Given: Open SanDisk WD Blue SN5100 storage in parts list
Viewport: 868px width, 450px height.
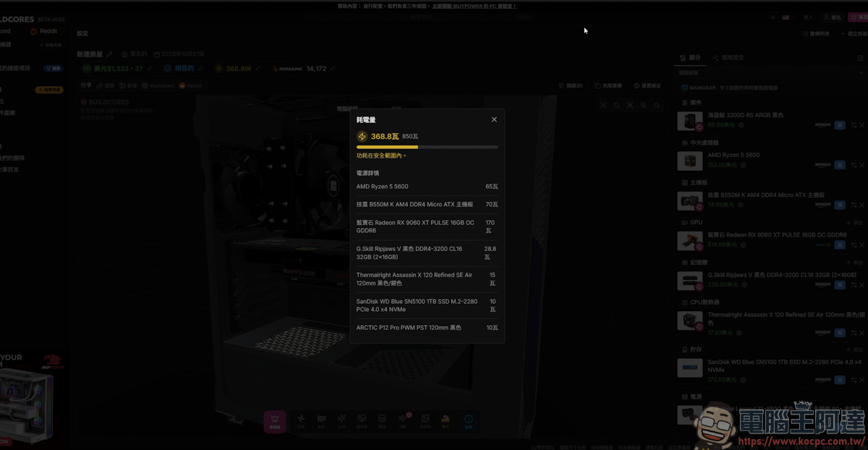Looking at the screenshot, I should 784,365.
